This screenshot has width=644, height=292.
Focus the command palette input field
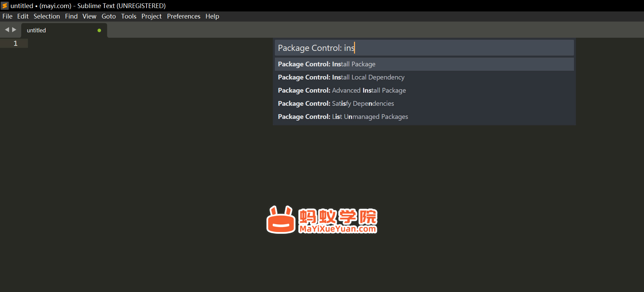point(424,48)
